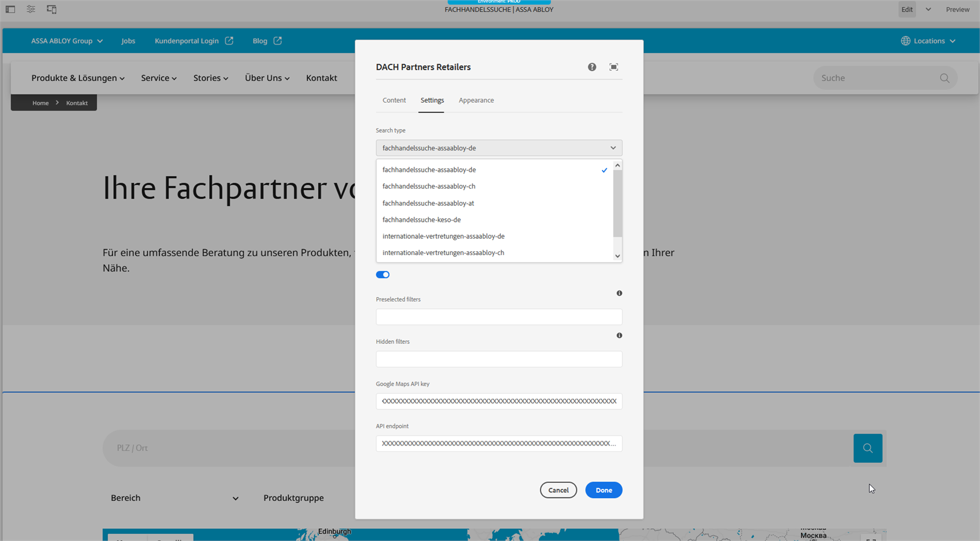This screenshot has height=541, width=980.
Task: Toggle the side panel icon
Action: pos(10,10)
